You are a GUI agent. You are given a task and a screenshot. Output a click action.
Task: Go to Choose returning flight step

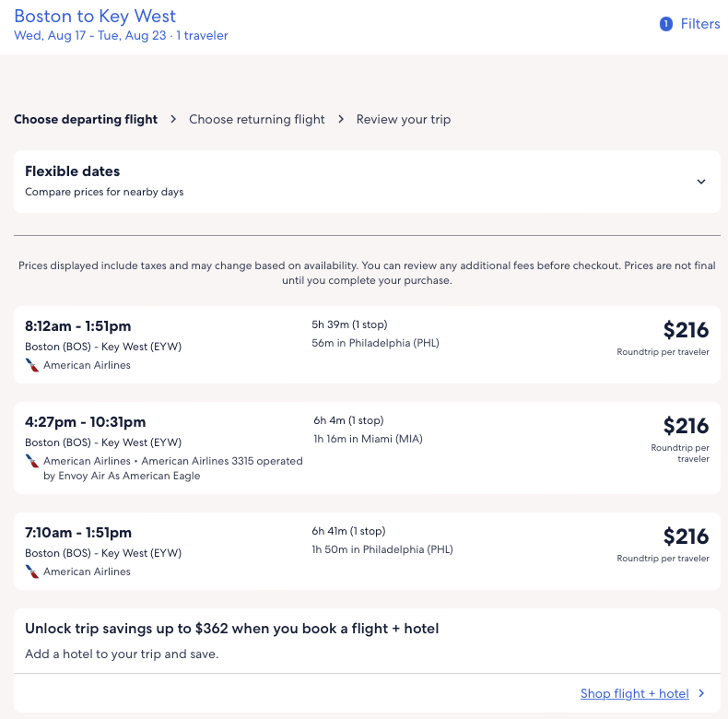tap(257, 119)
